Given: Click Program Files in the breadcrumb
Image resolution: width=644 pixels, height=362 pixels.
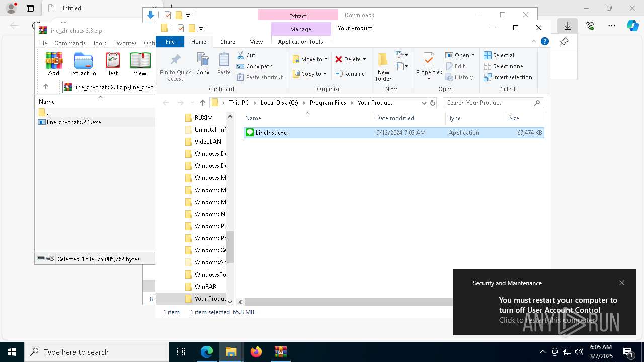Looking at the screenshot, I should (x=328, y=103).
